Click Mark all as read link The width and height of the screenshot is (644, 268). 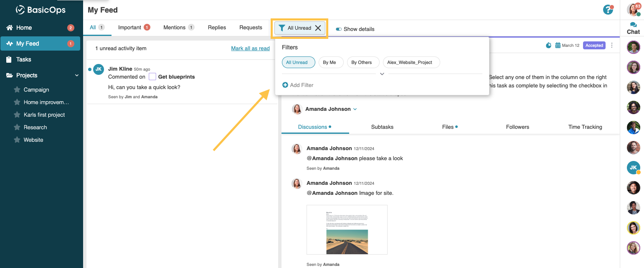coord(250,48)
